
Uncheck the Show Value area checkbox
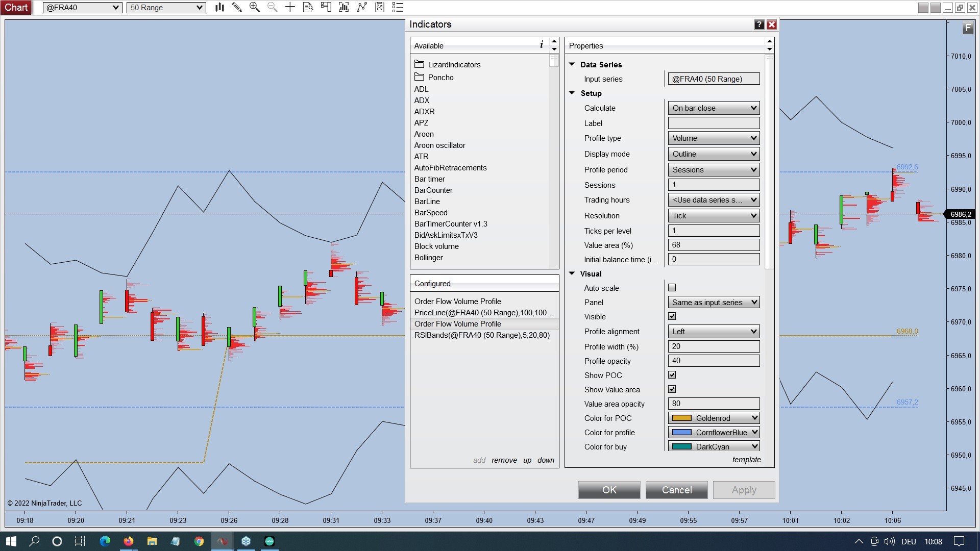point(672,389)
